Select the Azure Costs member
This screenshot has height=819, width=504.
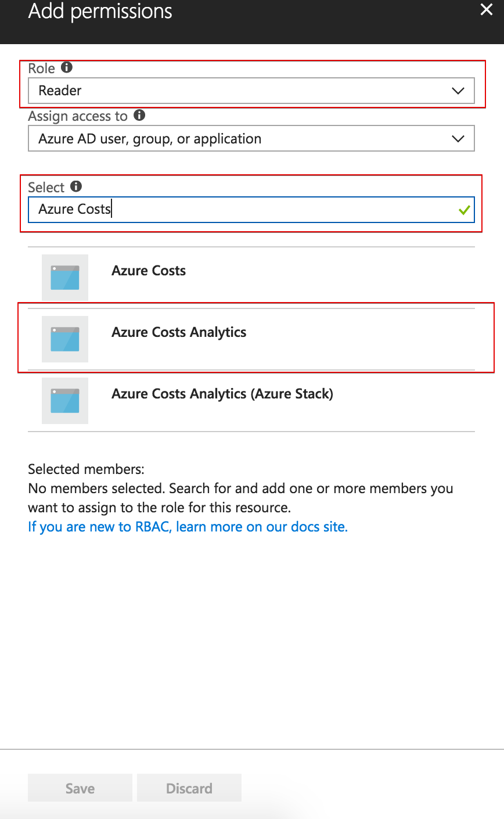[251, 278]
